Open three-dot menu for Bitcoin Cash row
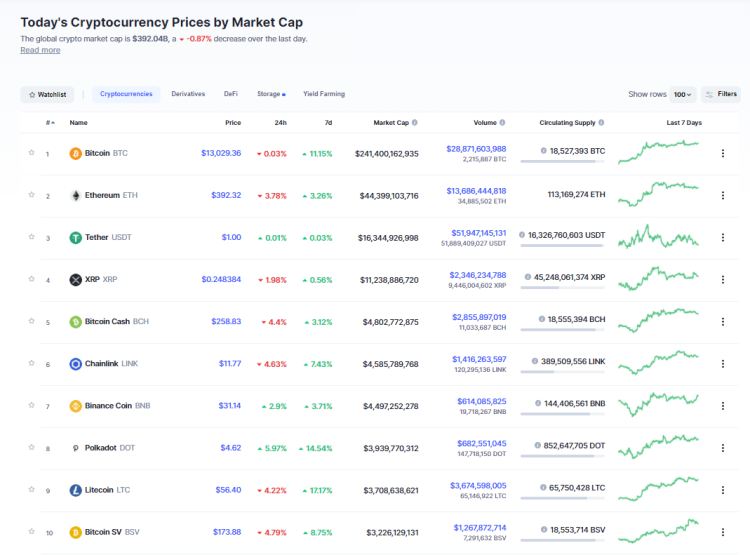The width and height of the screenshot is (750, 555). point(723,322)
